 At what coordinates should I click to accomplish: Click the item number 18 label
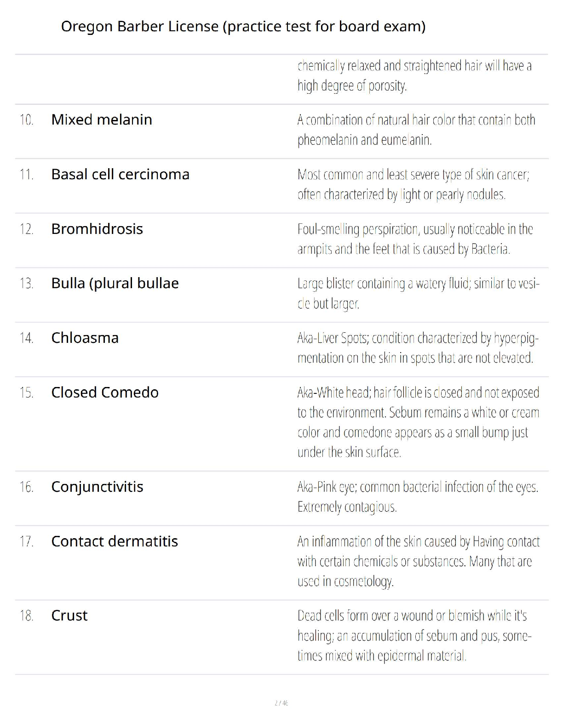[x=27, y=615]
